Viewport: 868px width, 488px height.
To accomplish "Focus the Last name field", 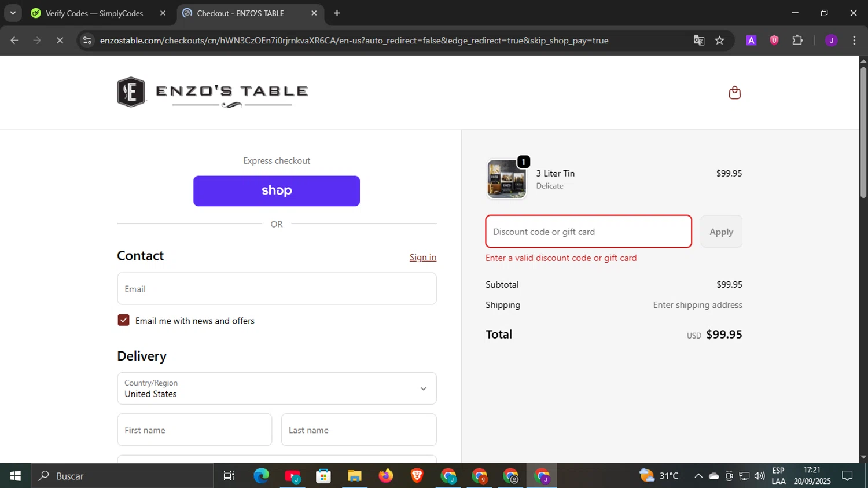I will click(x=359, y=430).
